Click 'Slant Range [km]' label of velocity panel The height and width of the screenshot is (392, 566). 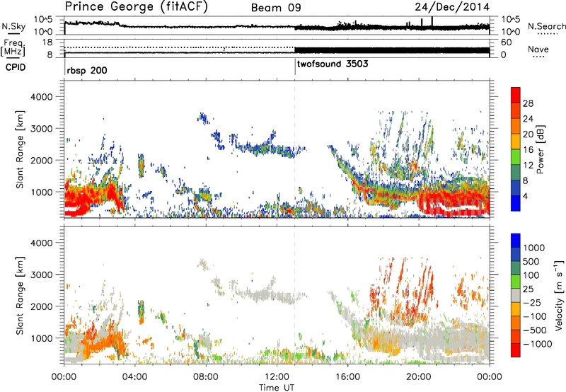[x=20, y=295]
